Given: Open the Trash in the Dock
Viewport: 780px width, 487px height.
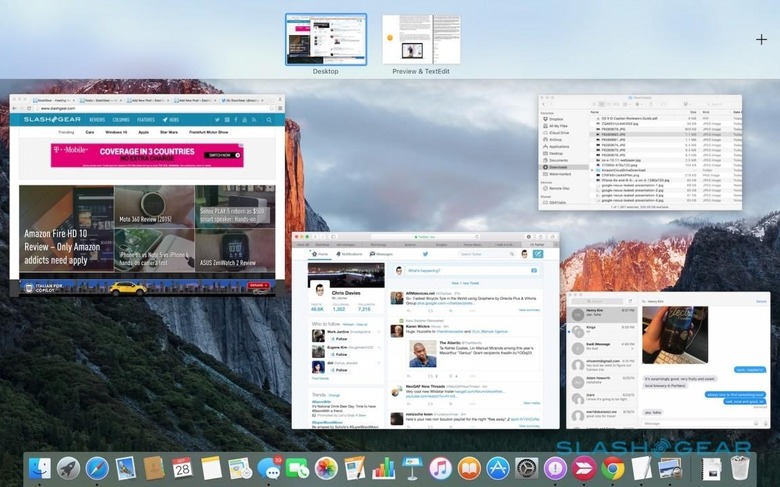Looking at the screenshot, I should point(740,468).
